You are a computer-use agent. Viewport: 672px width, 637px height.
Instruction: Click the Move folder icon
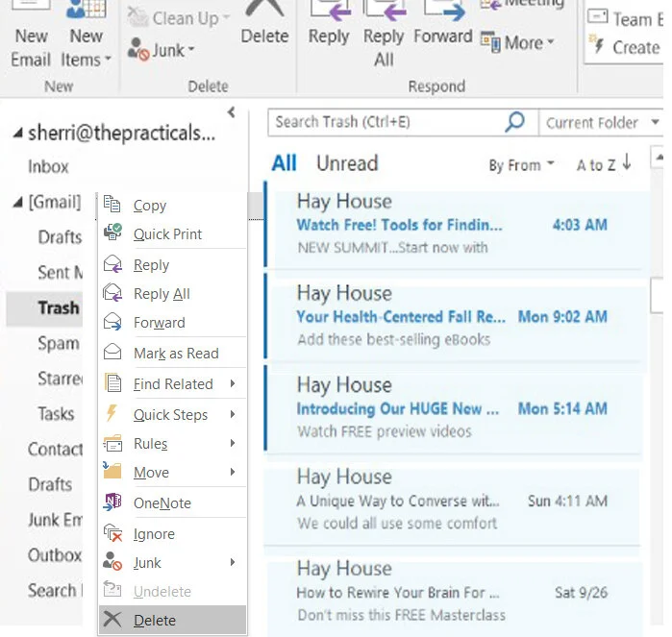(112, 471)
